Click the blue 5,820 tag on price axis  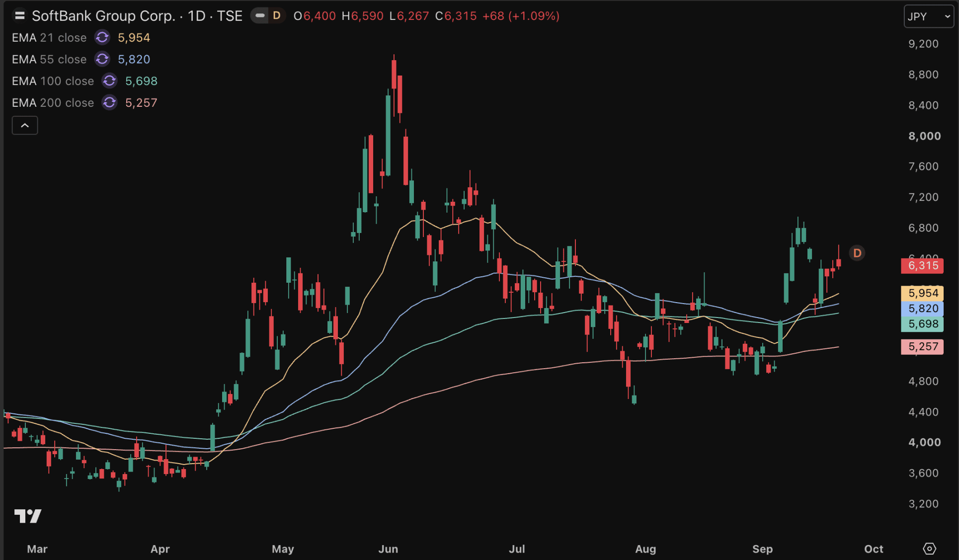[x=922, y=309]
